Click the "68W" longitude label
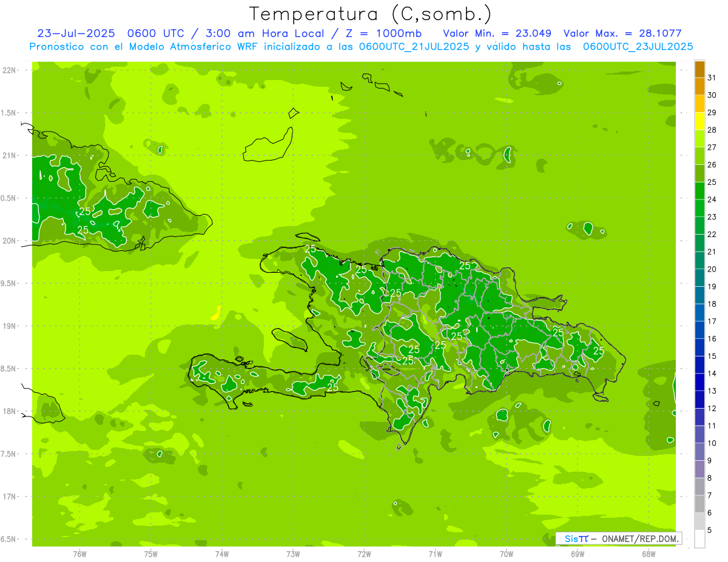This screenshot has height=562, width=728. [x=649, y=554]
